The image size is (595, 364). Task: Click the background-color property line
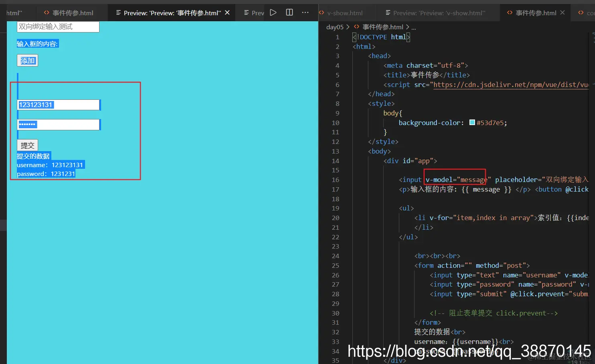[x=453, y=123]
